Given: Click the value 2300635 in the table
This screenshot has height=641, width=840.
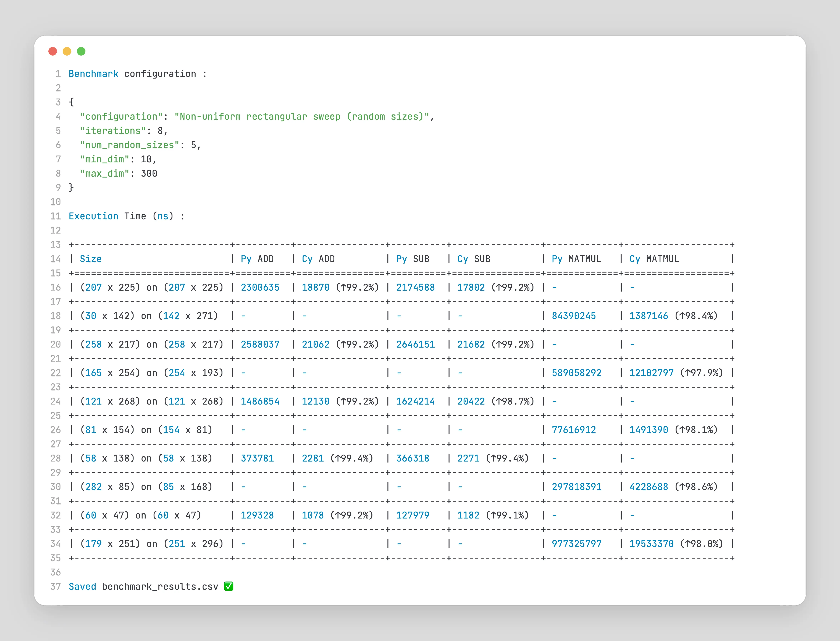Looking at the screenshot, I should coord(260,287).
